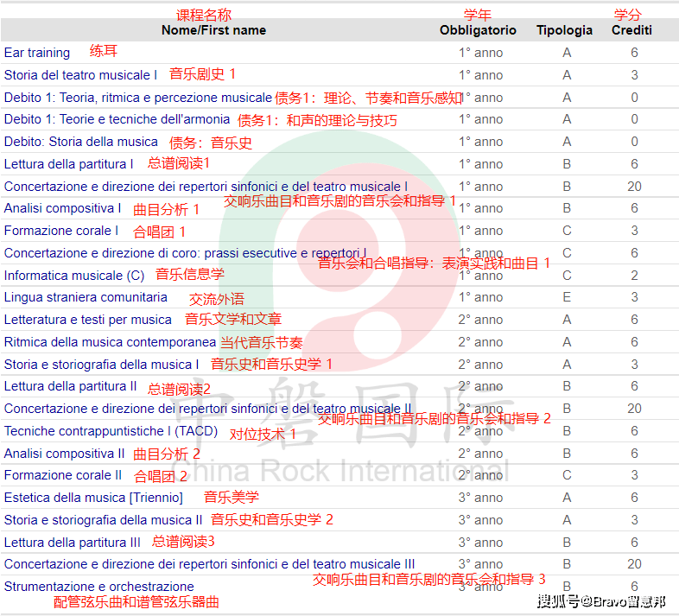679x616 pixels.
Task: Click Tipologia C for Formazione corale II
Action: click(x=567, y=475)
